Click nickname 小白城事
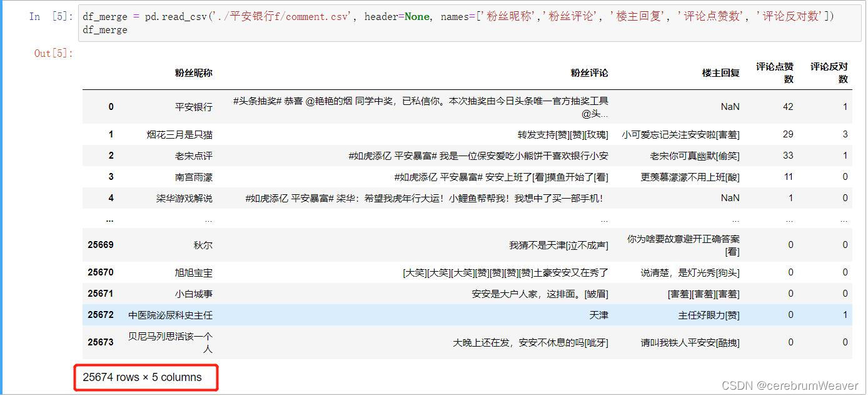The width and height of the screenshot is (868, 396). [x=194, y=294]
